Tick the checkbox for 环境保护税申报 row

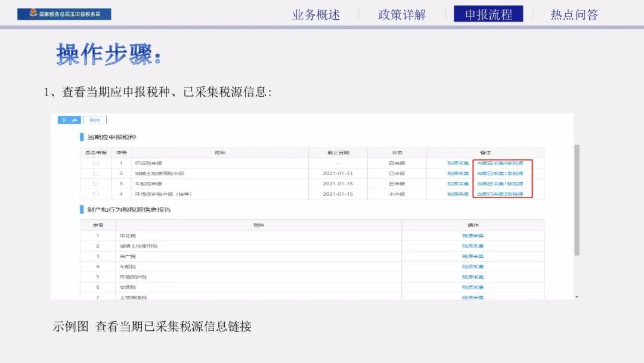tap(95, 193)
